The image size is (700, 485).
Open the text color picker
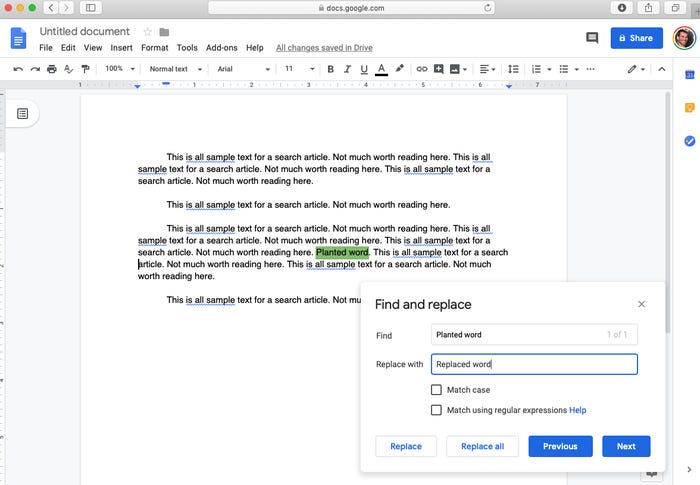pos(381,69)
